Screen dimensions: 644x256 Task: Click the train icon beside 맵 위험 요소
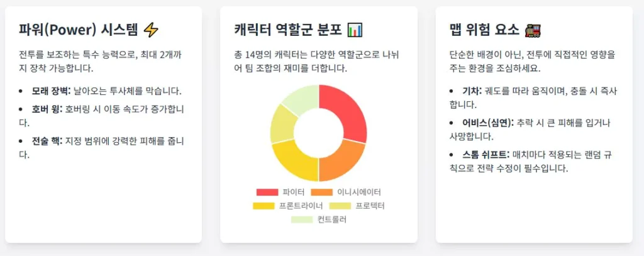(533, 30)
